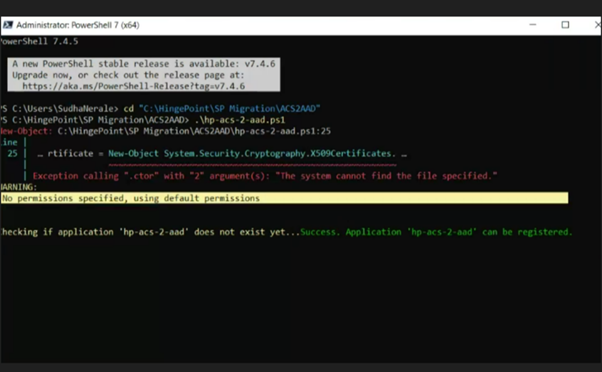
Task: Click the 'Checking if application 'hp-acs-2-aad' does not exist yet' text
Action: point(150,232)
